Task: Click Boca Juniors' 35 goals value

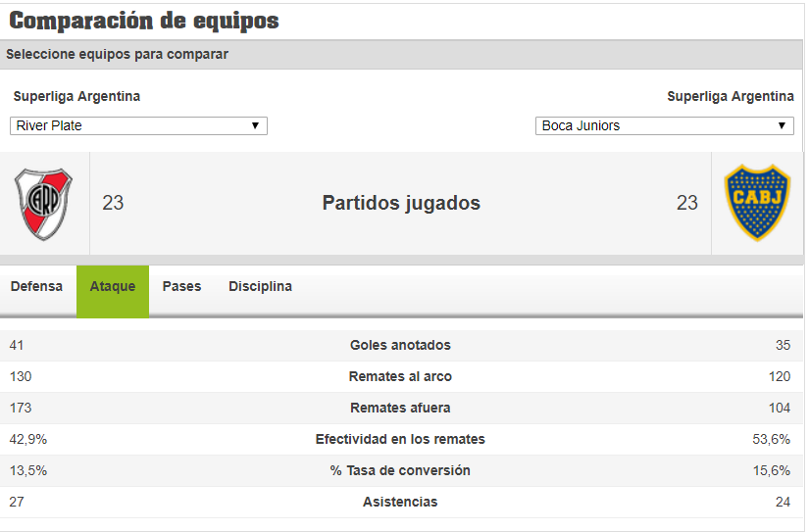Action: pyautogui.click(x=783, y=346)
